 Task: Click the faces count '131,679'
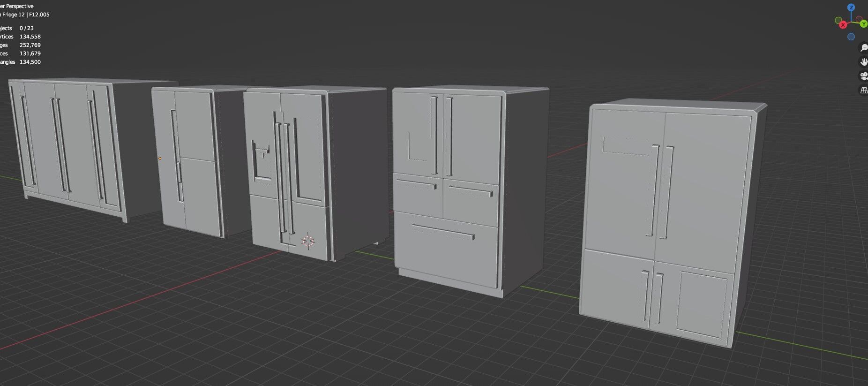coord(30,53)
